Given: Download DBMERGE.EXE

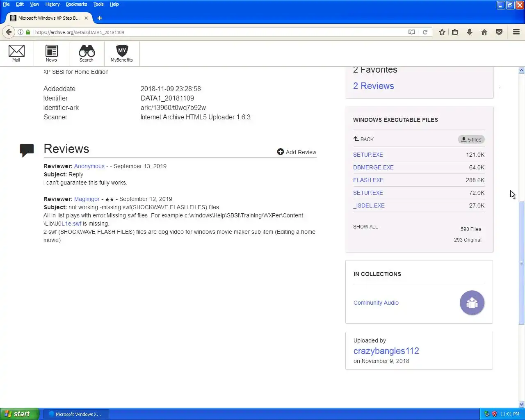Looking at the screenshot, I should point(373,167).
